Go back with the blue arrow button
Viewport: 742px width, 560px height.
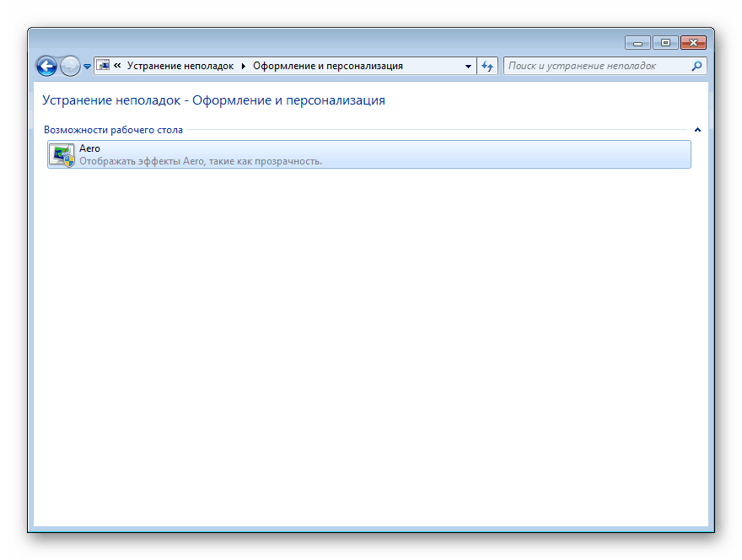pos(46,67)
